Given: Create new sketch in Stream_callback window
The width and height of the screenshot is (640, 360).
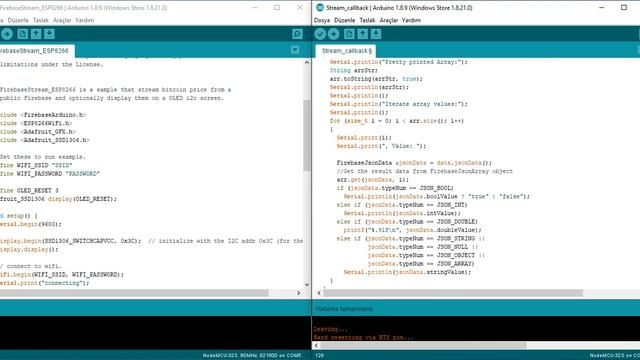Looking at the screenshot, I should coord(349,34).
